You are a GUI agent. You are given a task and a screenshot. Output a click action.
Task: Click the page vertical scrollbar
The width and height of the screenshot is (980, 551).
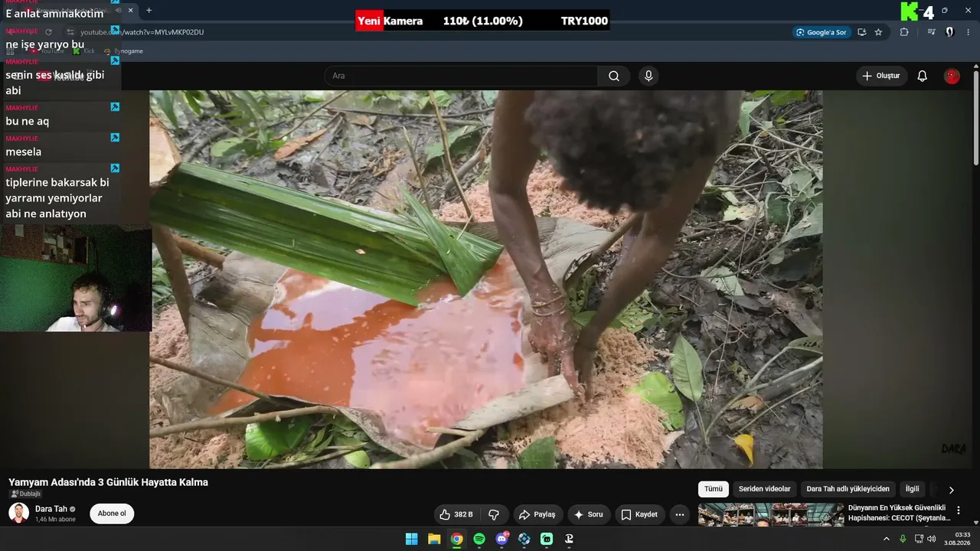pos(976,118)
